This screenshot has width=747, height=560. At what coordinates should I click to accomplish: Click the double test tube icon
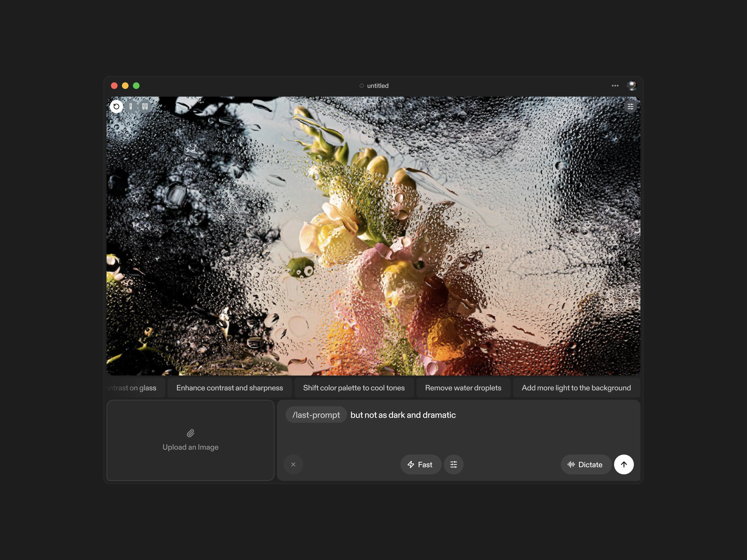(145, 107)
